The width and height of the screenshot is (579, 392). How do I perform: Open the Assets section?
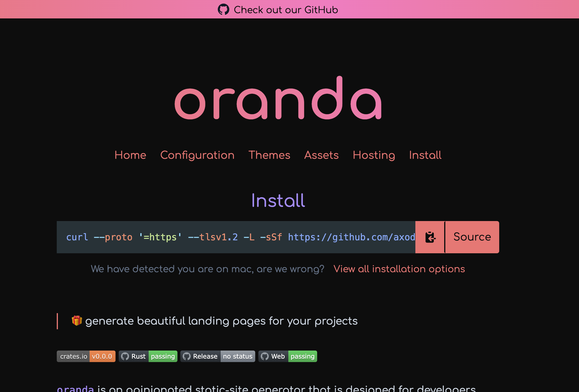321,155
